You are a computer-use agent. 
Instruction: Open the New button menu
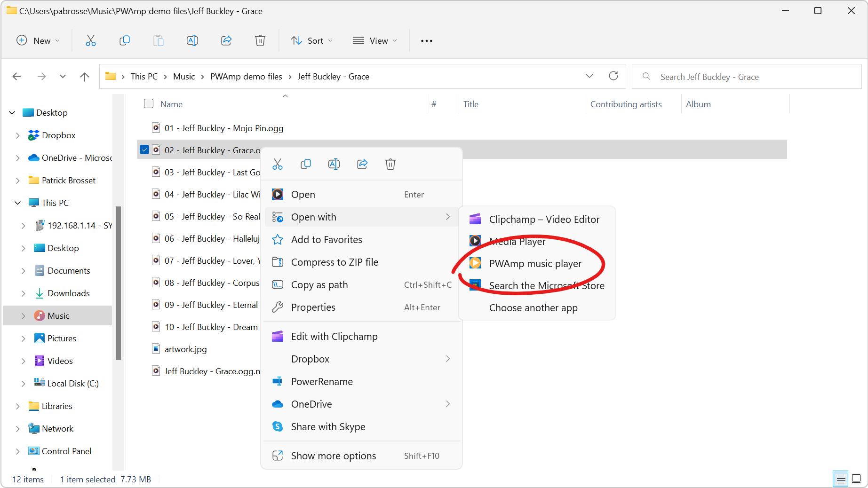coord(38,41)
